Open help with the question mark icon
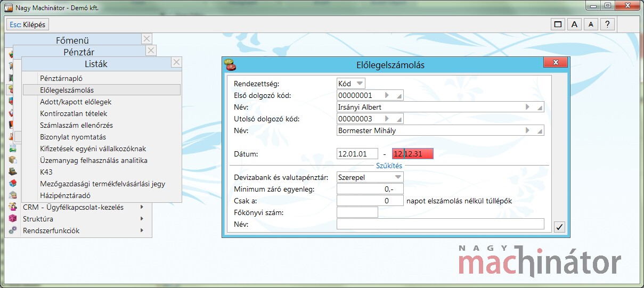Screen dimensions: 644x288 coord(607,24)
